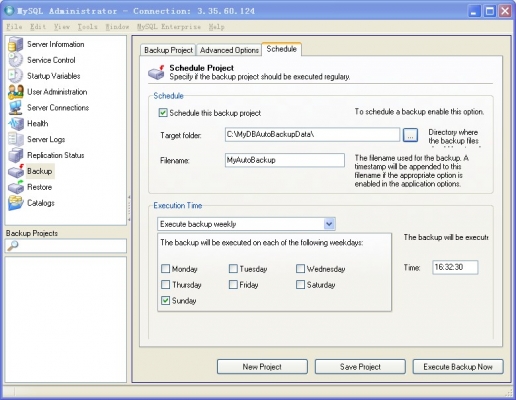Select Server Connections label in sidebar

pos(58,108)
